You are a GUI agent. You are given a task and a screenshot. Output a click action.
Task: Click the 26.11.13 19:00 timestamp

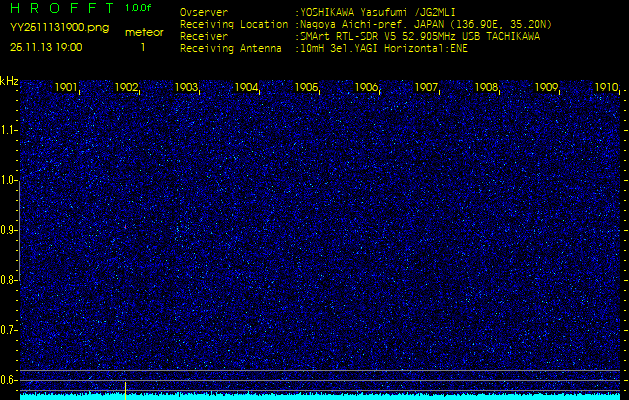47,47
